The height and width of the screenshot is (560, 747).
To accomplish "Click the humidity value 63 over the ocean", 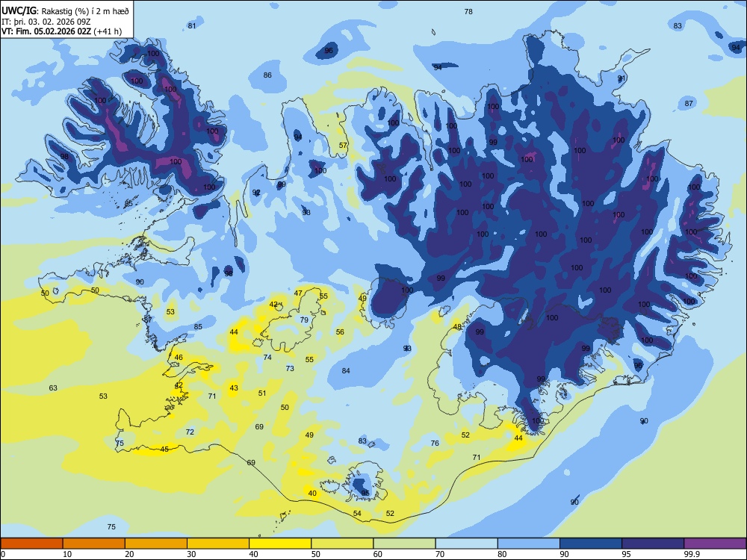I will coord(53,388).
